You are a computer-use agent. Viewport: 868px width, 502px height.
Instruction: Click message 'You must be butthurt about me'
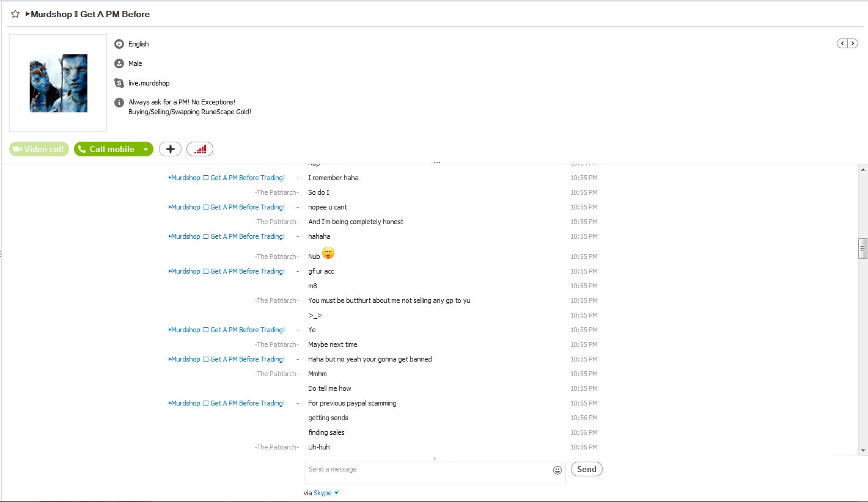(389, 300)
